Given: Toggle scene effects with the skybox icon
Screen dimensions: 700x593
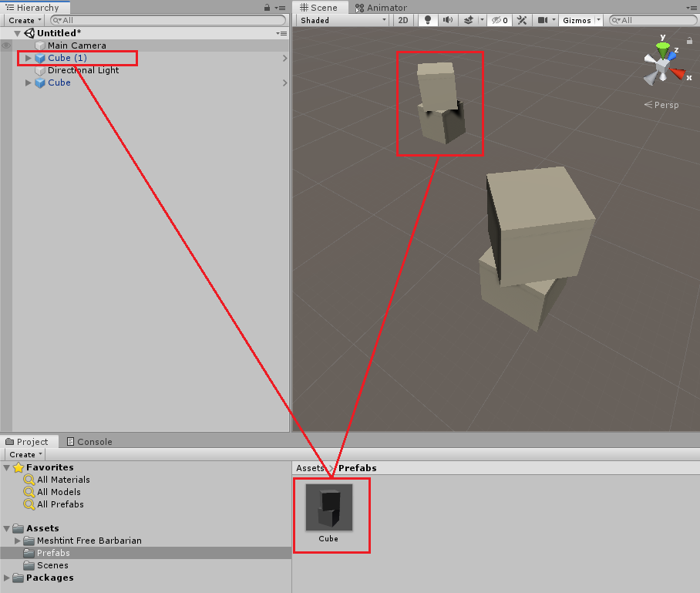Looking at the screenshot, I should 468,20.
